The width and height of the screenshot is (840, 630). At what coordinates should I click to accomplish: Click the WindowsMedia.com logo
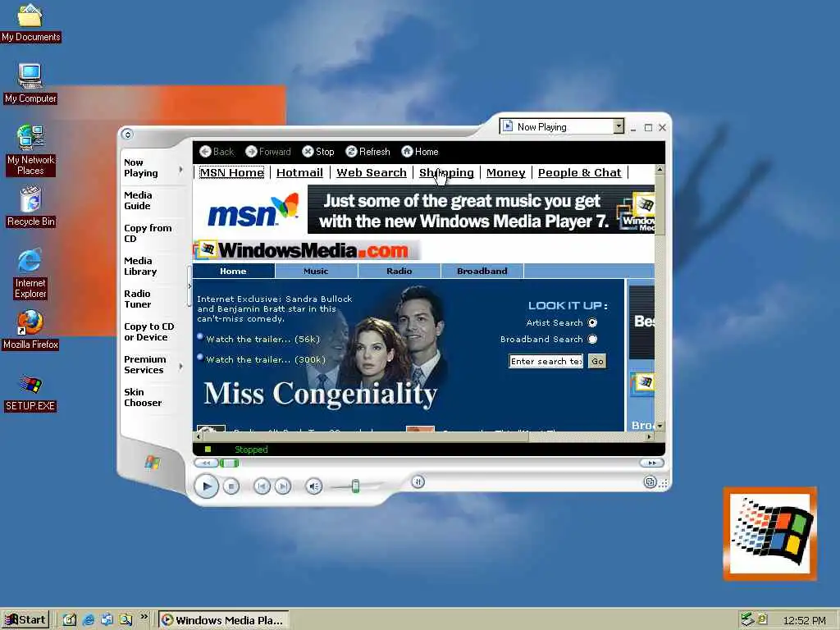(x=308, y=250)
